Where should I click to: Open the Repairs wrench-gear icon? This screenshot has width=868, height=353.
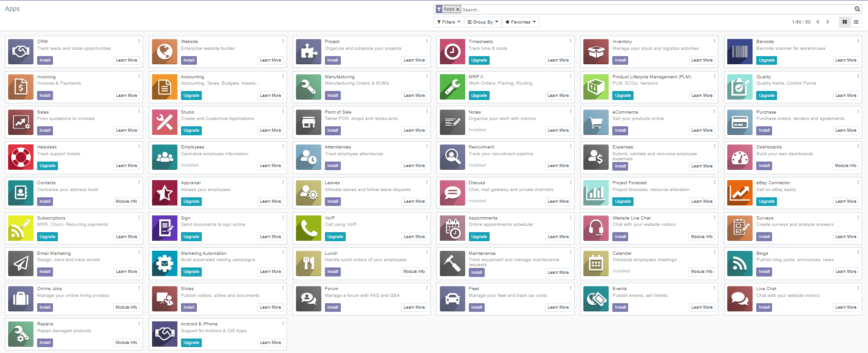(21, 334)
